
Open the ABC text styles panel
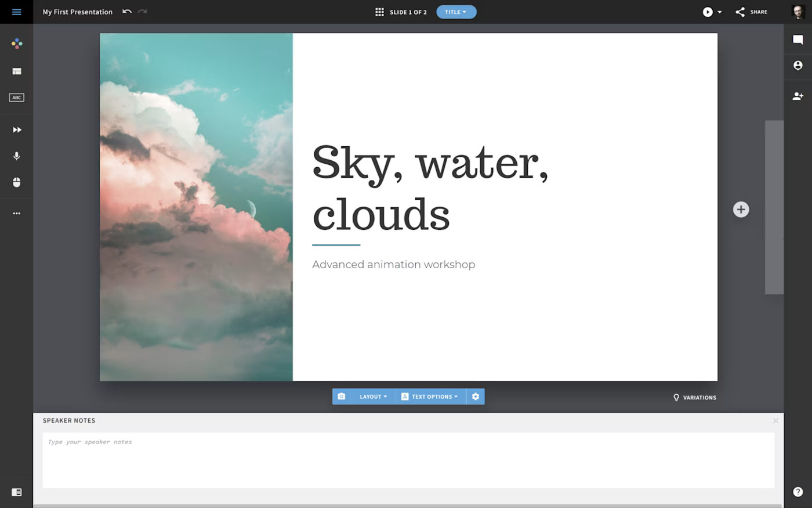[x=17, y=98]
